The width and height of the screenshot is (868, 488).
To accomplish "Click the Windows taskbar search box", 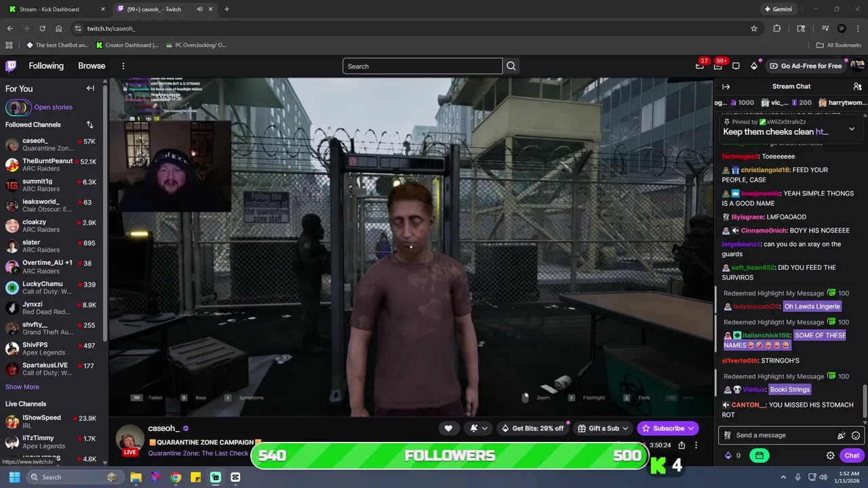I will [x=74, y=477].
